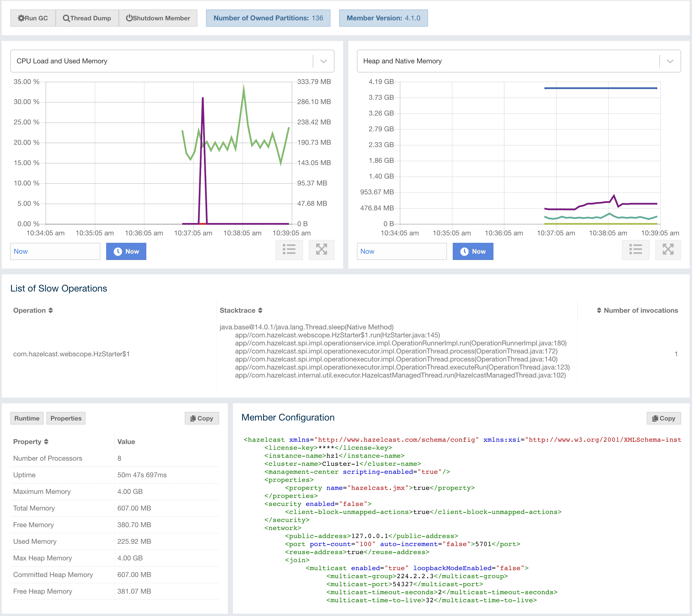This screenshot has height=616, width=692.
Task: Expand CPU Load chart to fullscreen
Action: [x=321, y=250]
